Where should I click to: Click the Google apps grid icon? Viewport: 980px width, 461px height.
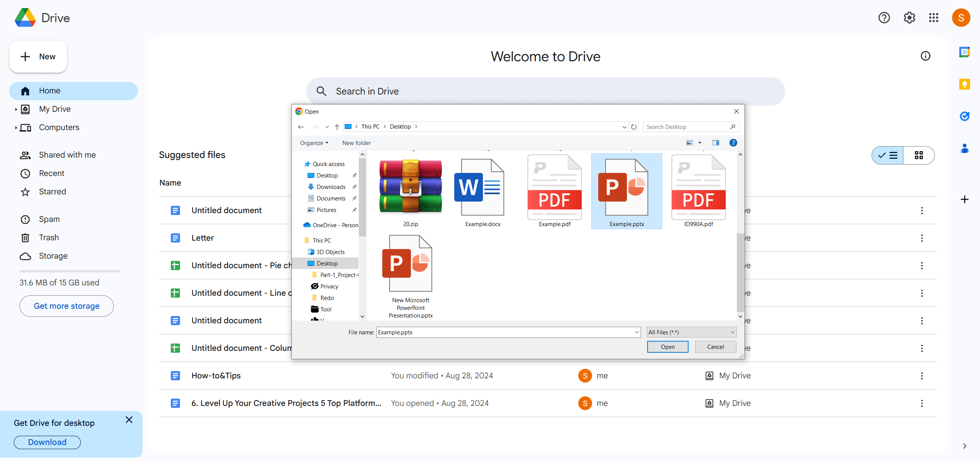[x=934, y=18]
